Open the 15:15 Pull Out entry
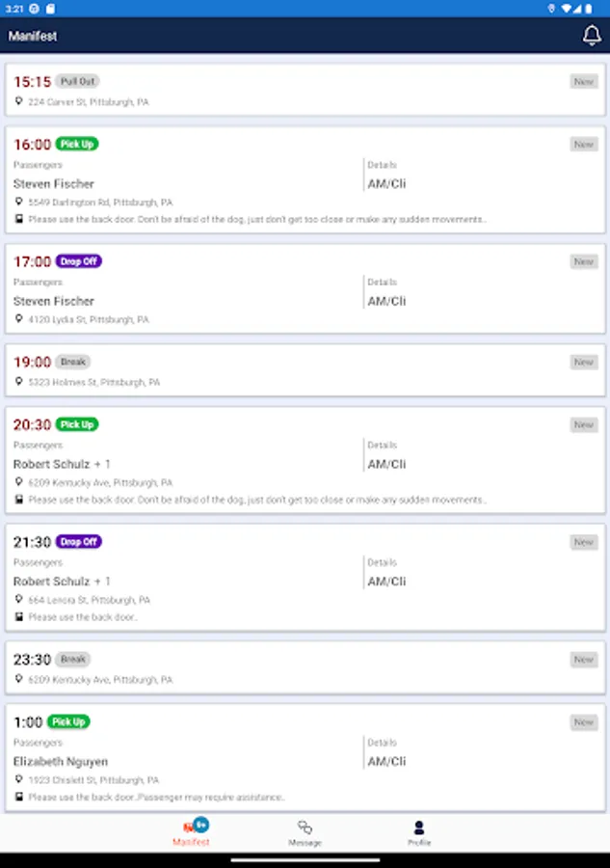Image resolution: width=610 pixels, height=868 pixels. coord(305,90)
